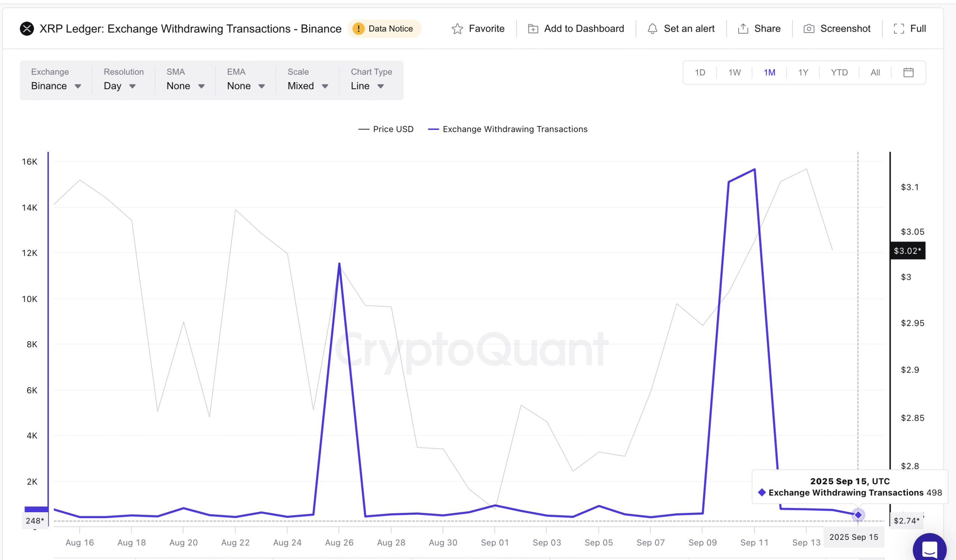Select the 1D time range
The image size is (956, 560).
pos(699,72)
